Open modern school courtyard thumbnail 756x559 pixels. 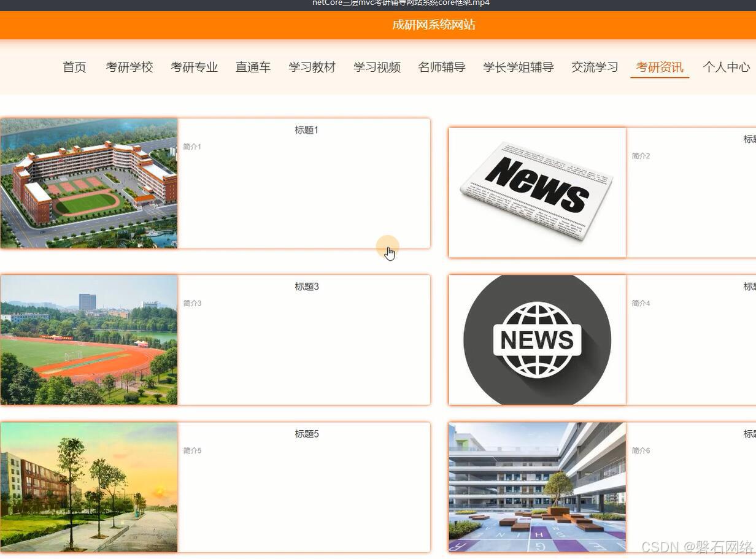click(538, 487)
